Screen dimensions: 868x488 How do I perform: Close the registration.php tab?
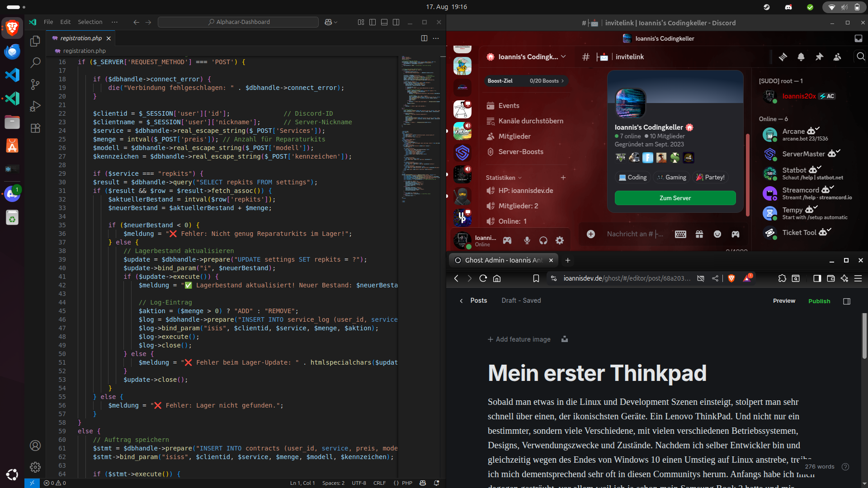pos(108,38)
